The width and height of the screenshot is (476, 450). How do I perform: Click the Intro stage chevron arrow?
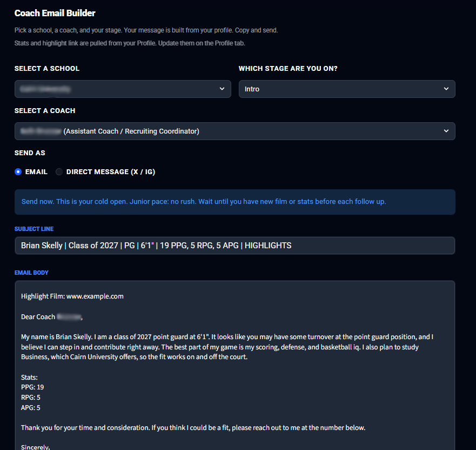[x=446, y=89]
